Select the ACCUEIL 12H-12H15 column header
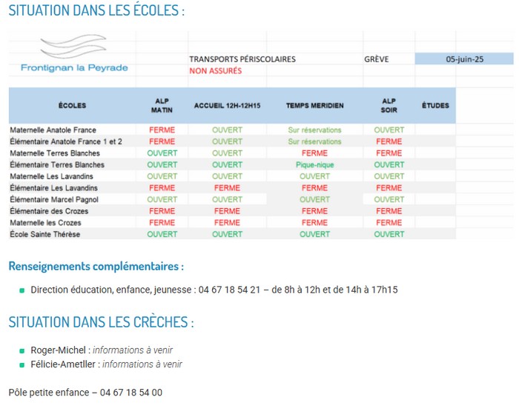The height and width of the screenshot is (420, 519). pyautogui.click(x=227, y=105)
